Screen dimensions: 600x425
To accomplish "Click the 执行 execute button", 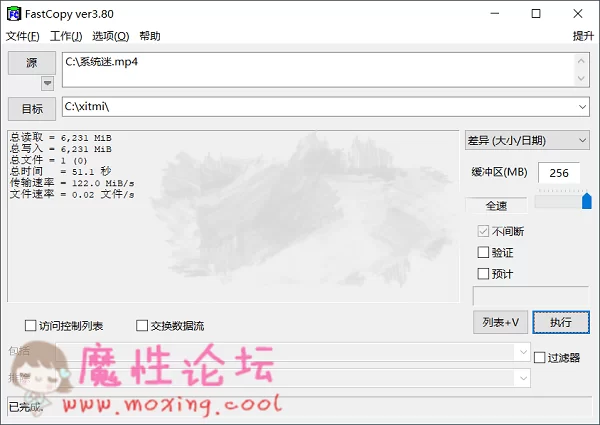I will pos(561,322).
